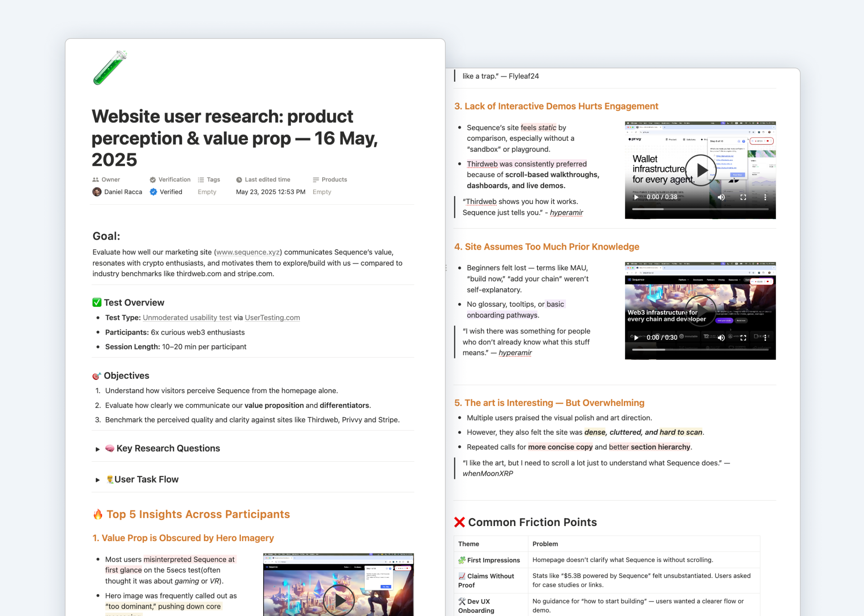Click the Products property Empty field
864x616 pixels.
pos(322,192)
